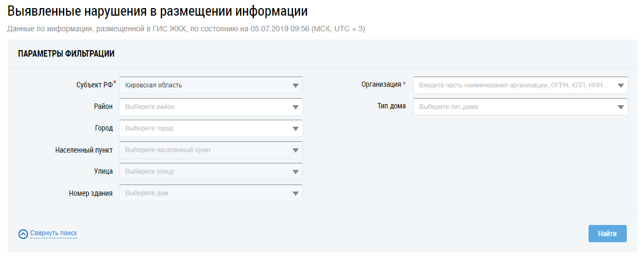Click the 'Параметры фильтрации' panel header
This screenshot has width=644, height=260.
(x=66, y=54)
